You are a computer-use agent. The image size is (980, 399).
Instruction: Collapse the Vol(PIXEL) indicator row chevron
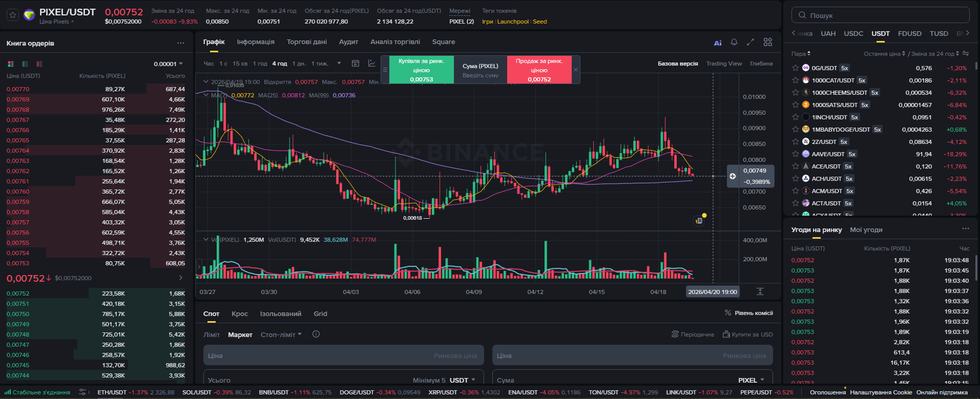206,239
